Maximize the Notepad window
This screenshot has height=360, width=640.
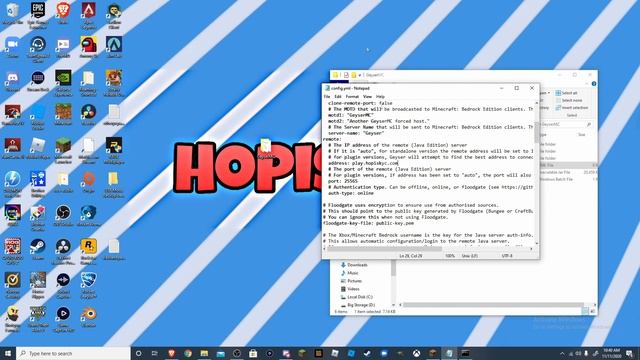click(x=517, y=88)
